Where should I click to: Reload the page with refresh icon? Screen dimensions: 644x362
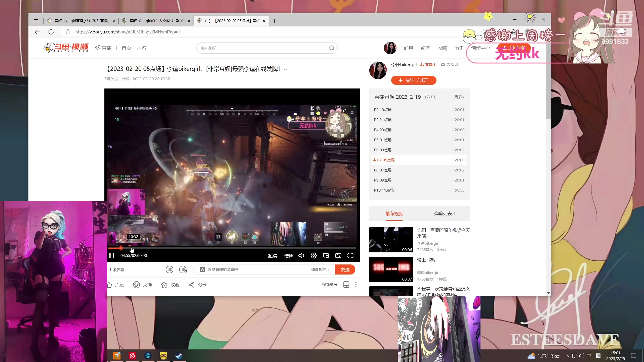51,32
